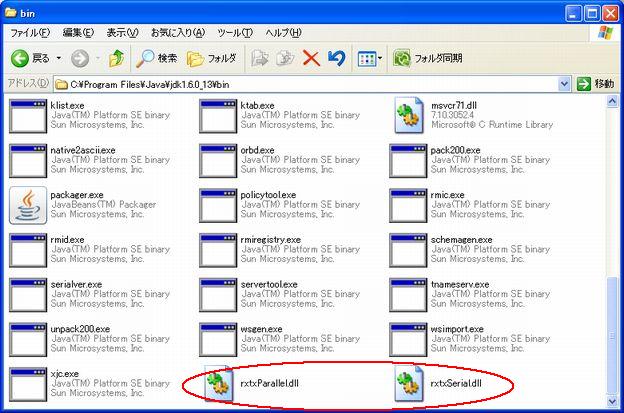Open the ヘルプ(H) menu
The width and height of the screenshot is (624, 413).
pos(283,33)
